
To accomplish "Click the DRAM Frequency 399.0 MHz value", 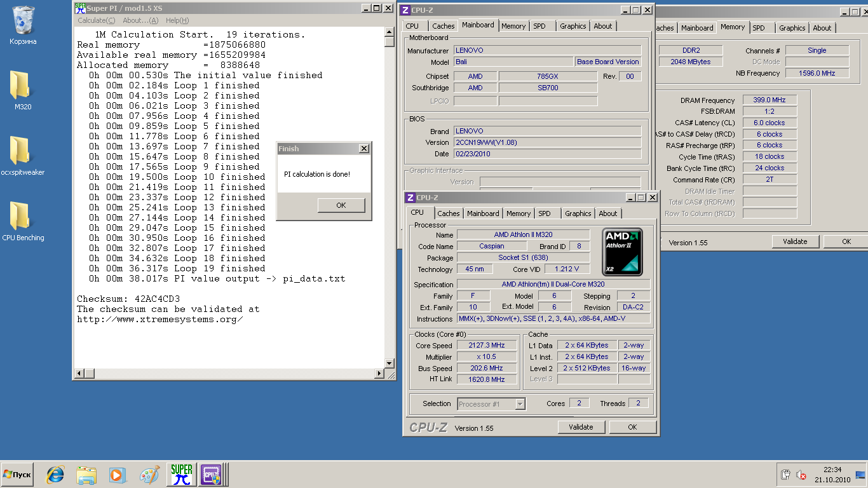I will 770,100.
